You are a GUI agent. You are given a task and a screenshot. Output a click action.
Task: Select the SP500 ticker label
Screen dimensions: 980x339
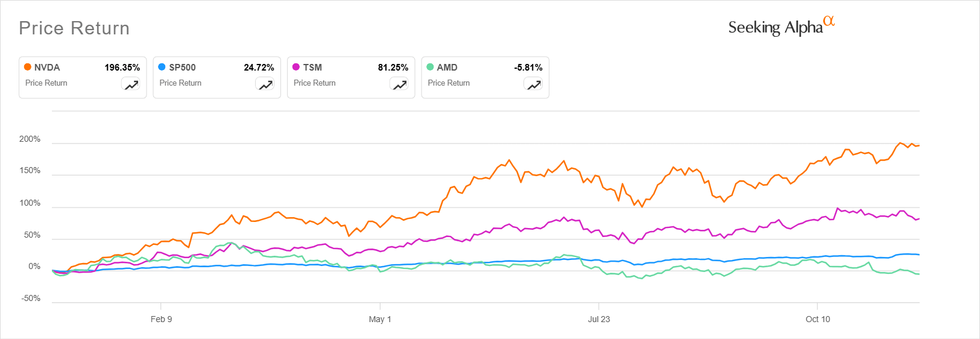182,68
